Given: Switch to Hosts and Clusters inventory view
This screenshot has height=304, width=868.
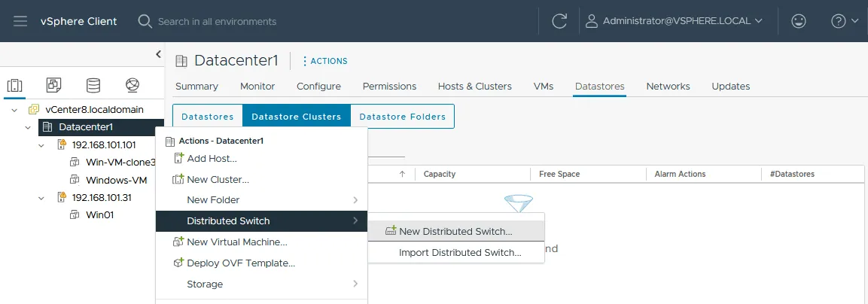Looking at the screenshot, I should 14,85.
